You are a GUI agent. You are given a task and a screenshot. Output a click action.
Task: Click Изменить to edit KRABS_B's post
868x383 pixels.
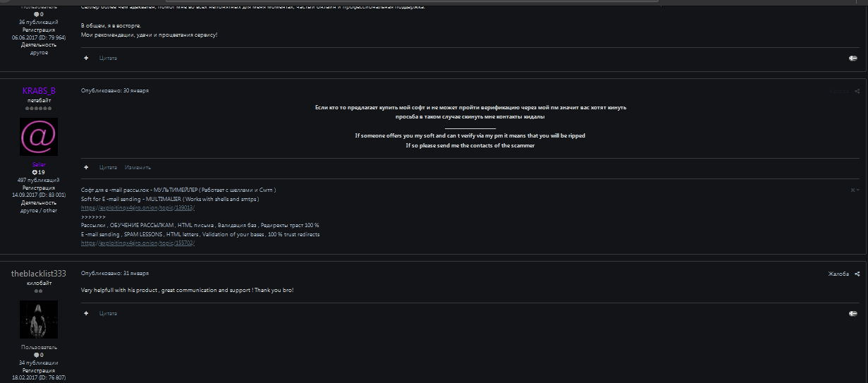pyautogui.click(x=137, y=167)
